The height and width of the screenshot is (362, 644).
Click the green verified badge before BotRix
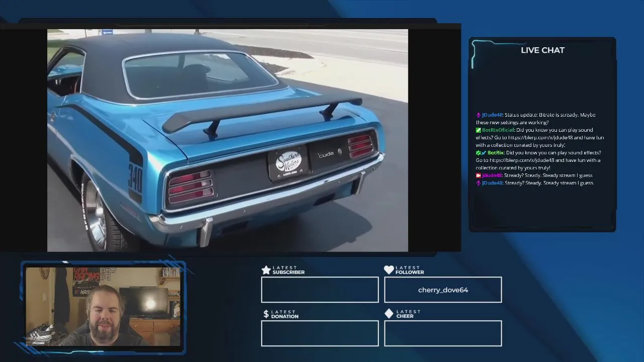(x=478, y=153)
